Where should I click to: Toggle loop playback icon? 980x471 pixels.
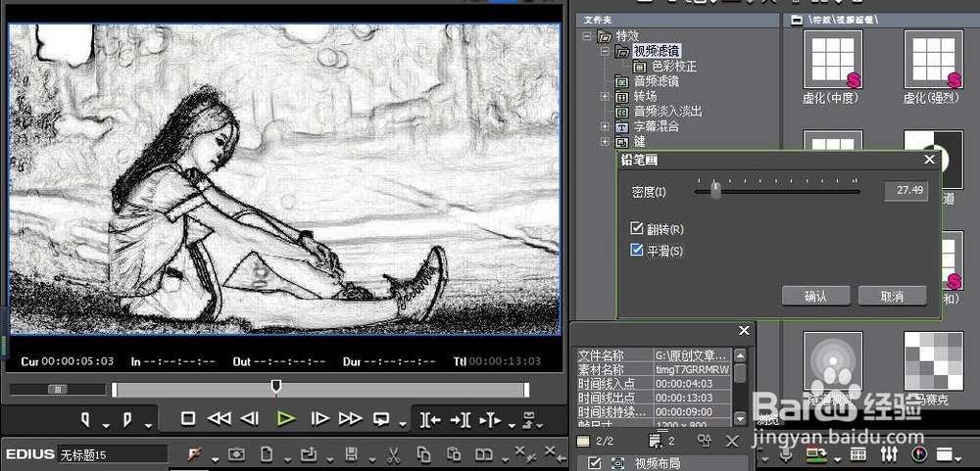coord(381,419)
